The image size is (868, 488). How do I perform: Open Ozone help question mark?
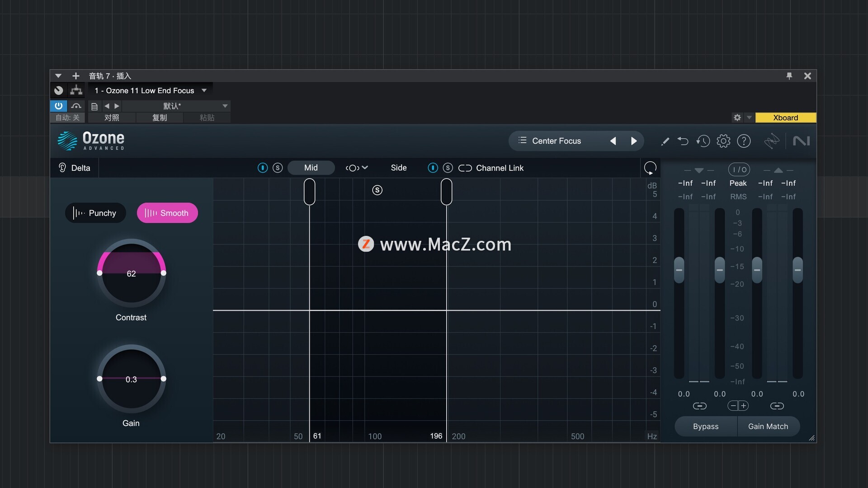tap(744, 141)
